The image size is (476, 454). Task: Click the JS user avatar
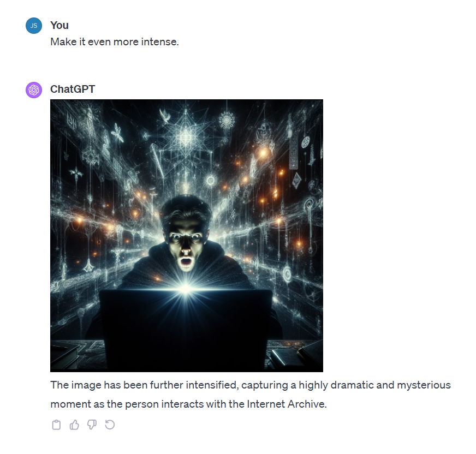(34, 26)
